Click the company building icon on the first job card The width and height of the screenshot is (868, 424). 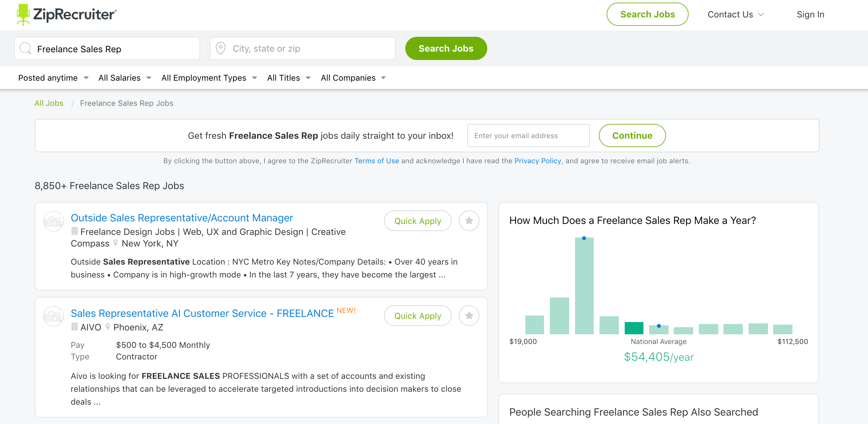click(53, 221)
